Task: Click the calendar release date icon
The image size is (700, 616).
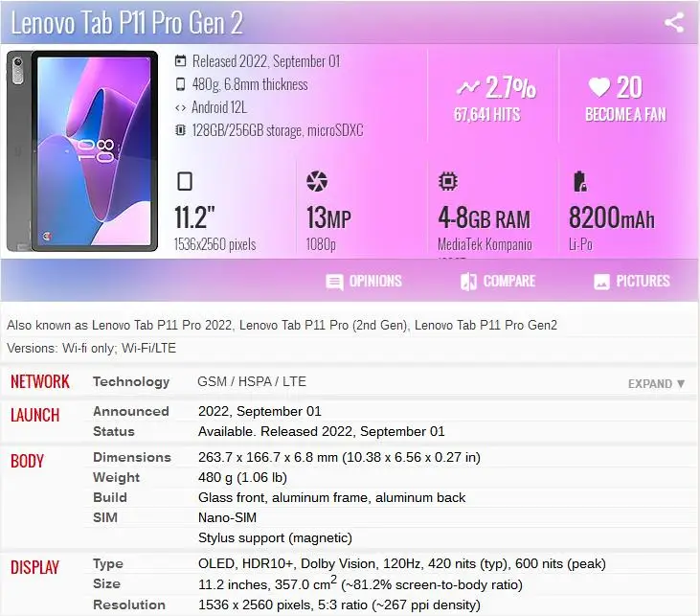Action: click(x=180, y=60)
